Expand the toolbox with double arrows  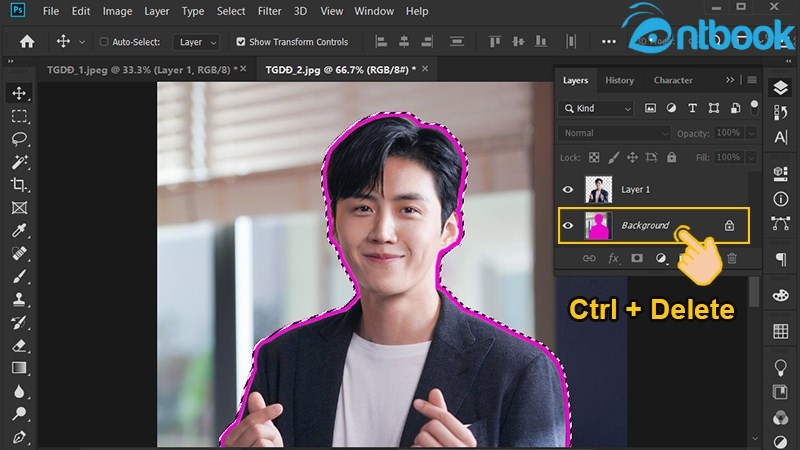point(11,61)
